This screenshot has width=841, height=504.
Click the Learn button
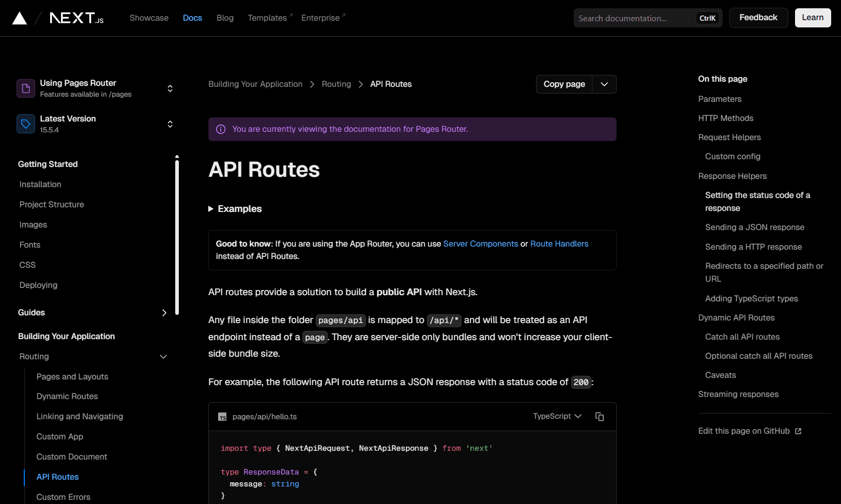[813, 18]
